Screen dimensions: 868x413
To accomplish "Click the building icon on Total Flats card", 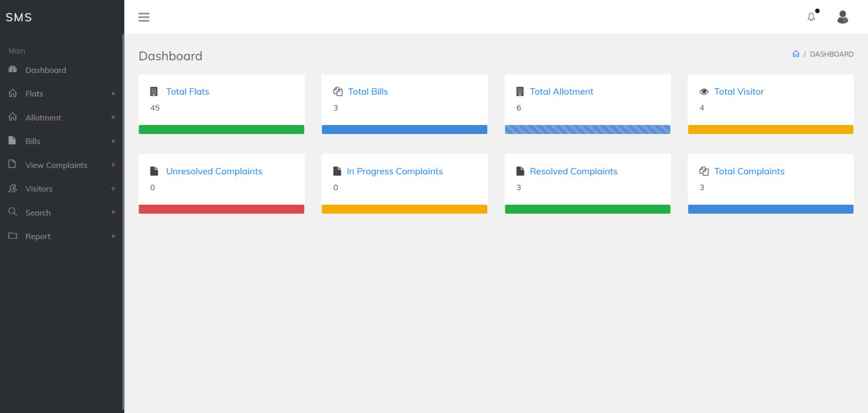I will [153, 91].
